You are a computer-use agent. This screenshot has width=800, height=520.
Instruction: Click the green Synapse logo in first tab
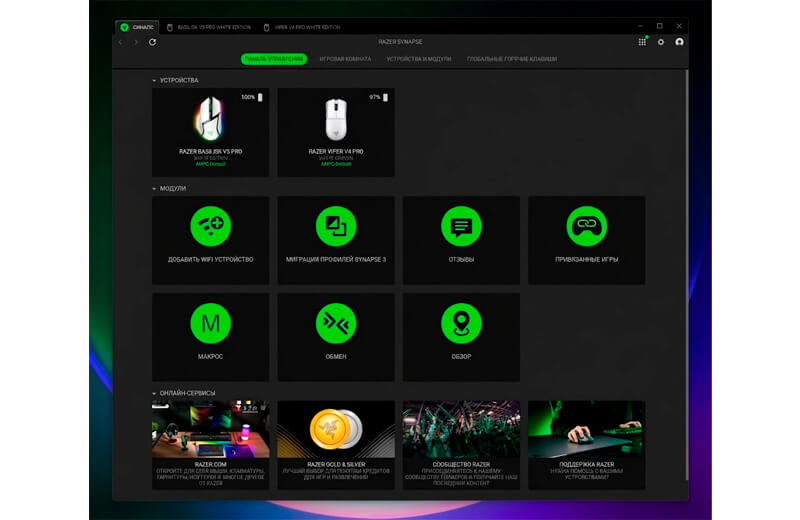124,27
